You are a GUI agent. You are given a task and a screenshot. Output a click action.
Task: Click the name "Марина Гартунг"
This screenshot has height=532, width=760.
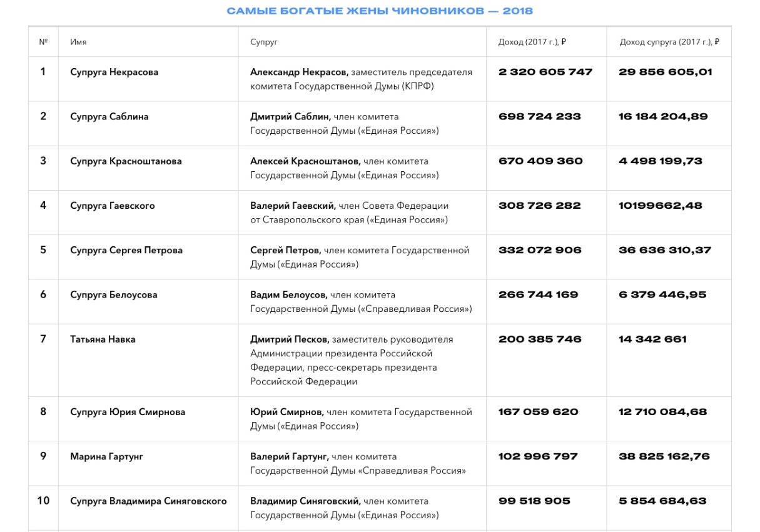[106, 456]
